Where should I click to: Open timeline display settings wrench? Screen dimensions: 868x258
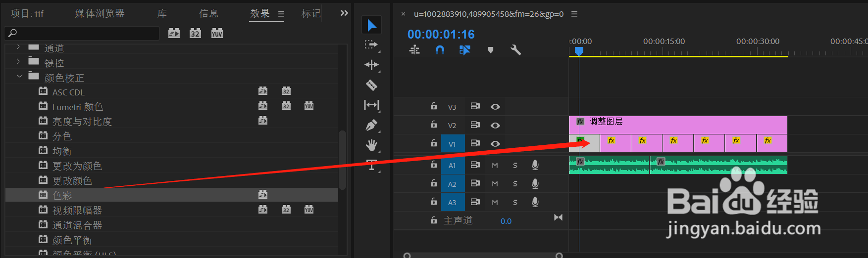[515, 50]
